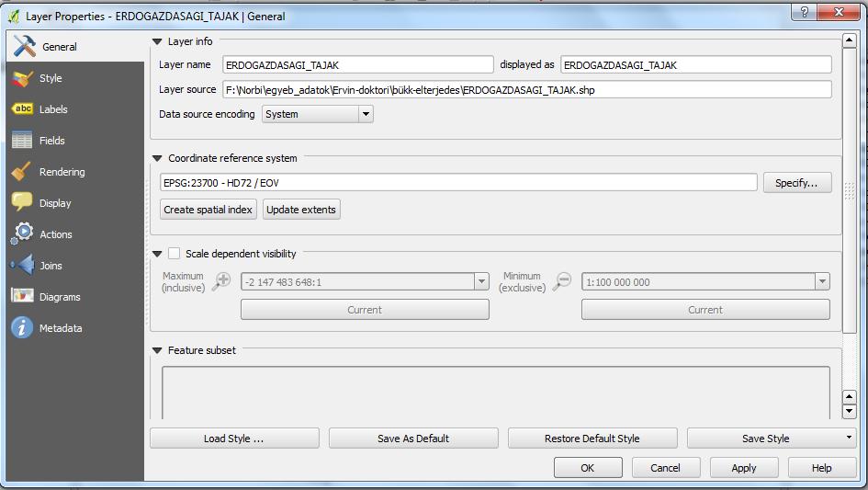
Task: Open the Maximum scale dropdown
Action: coord(481,281)
